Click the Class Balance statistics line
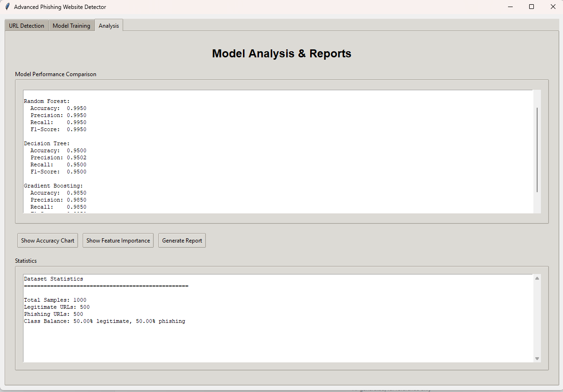 pyautogui.click(x=104, y=321)
